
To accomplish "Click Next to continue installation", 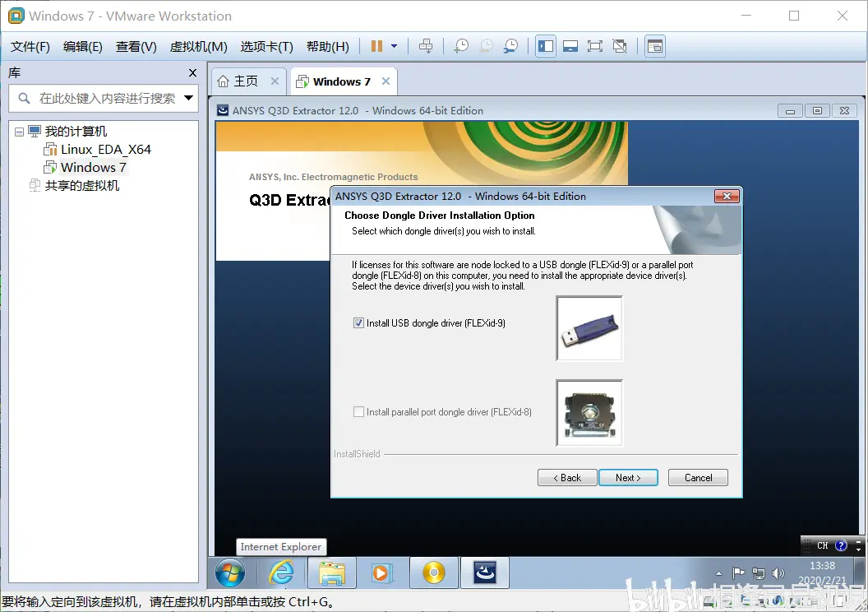I will (x=628, y=477).
